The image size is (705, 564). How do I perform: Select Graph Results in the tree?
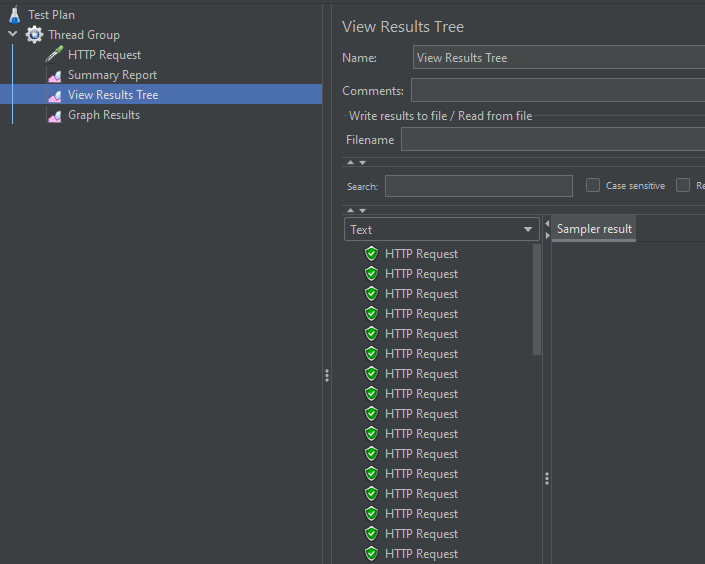[104, 115]
